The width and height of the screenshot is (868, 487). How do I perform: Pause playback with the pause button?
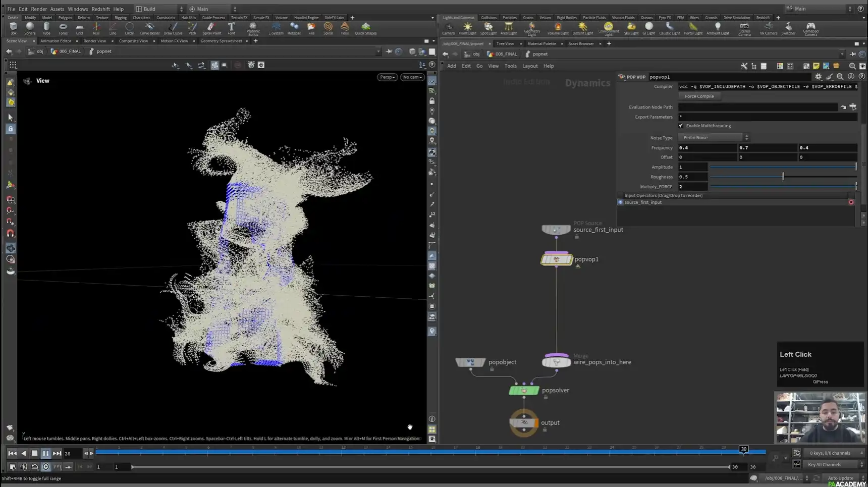tap(45, 453)
